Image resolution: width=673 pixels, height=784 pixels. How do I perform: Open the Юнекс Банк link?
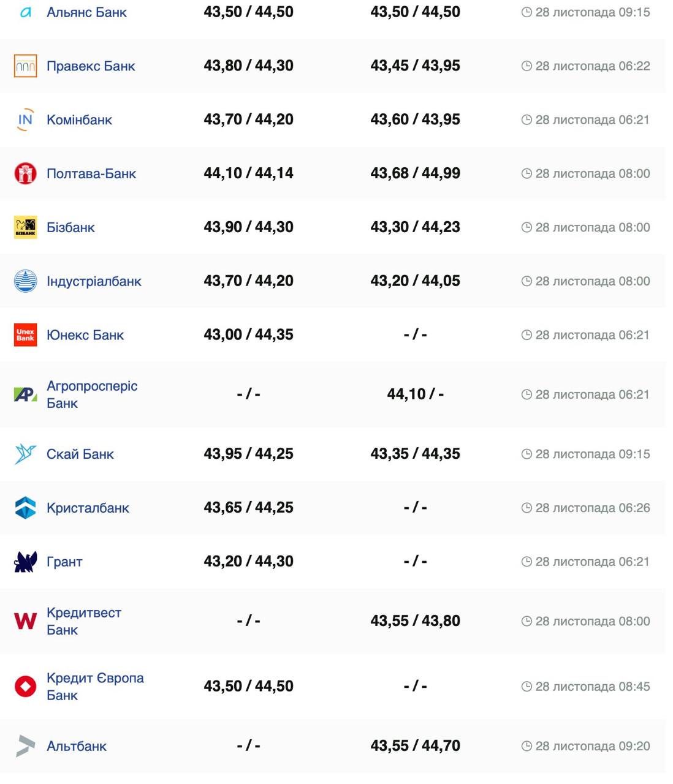click(x=85, y=335)
